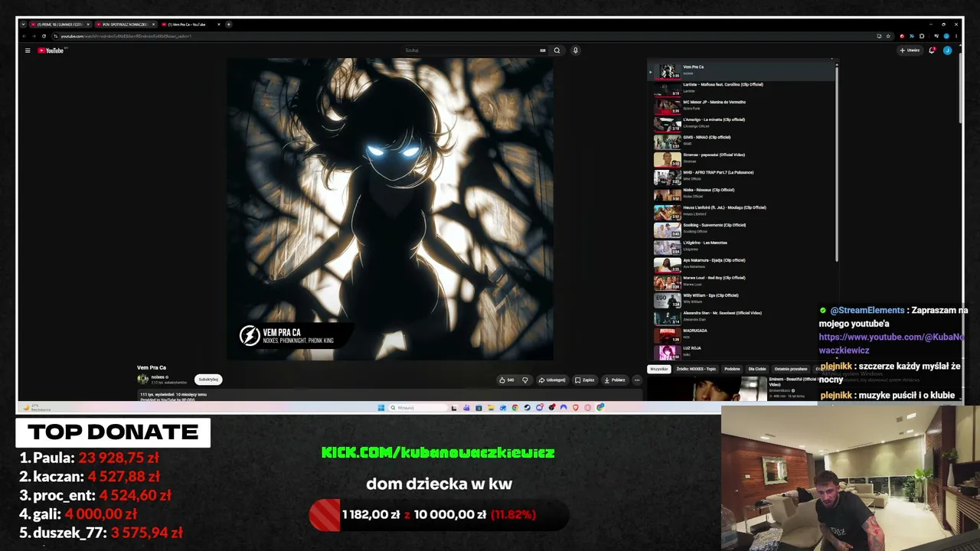Open the Windows Start button on taskbar

point(381,407)
